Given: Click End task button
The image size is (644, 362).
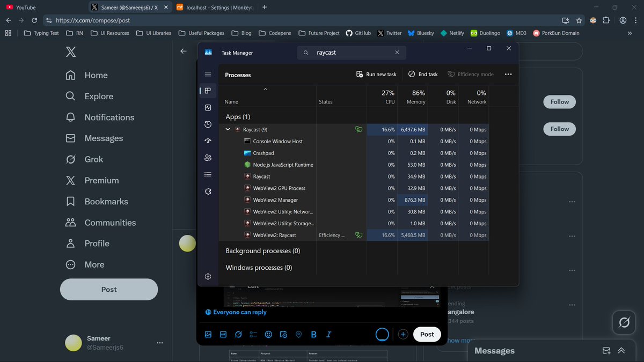Looking at the screenshot, I should (423, 75).
